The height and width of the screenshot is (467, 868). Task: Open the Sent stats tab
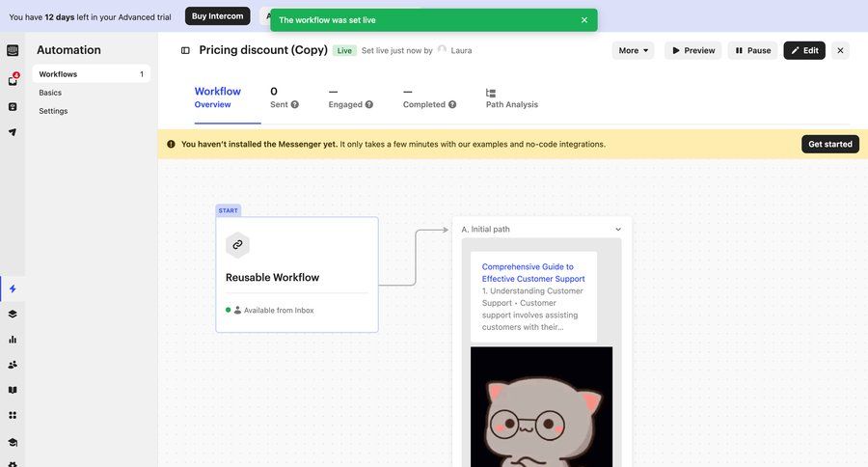coord(284,97)
